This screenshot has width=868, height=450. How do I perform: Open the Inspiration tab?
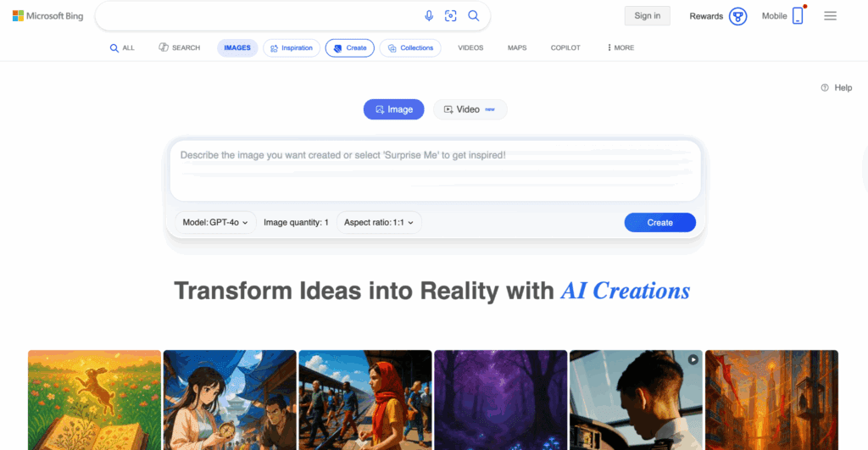point(292,48)
